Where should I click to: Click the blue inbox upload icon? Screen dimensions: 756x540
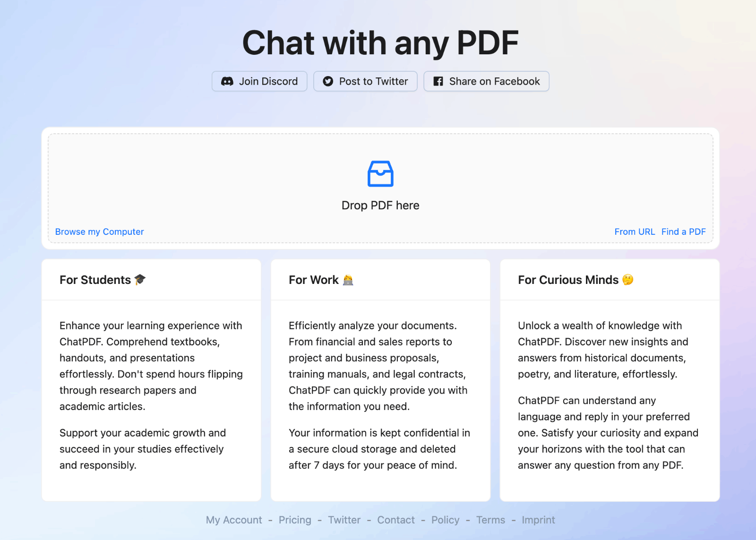click(x=380, y=174)
